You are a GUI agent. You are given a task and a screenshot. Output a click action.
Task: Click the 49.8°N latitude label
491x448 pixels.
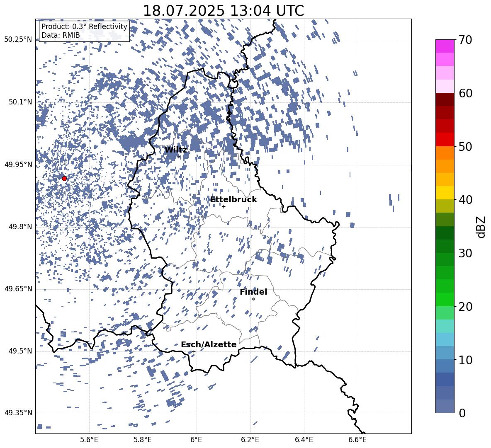tap(20, 227)
